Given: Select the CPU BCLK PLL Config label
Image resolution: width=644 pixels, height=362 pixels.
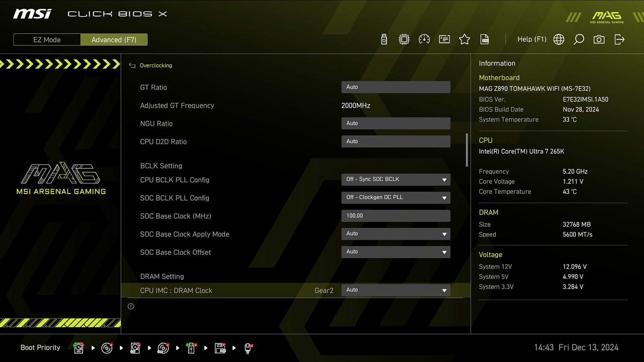Looking at the screenshot, I should click(175, 180).
